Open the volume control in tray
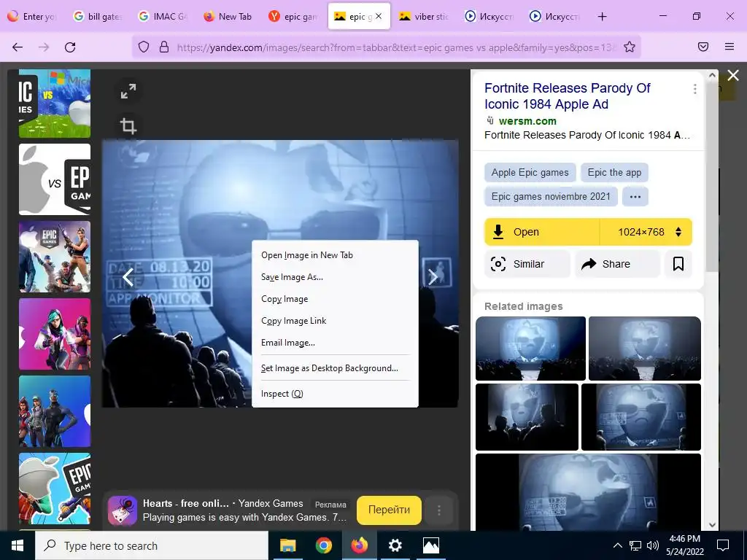 click(653, 545)
